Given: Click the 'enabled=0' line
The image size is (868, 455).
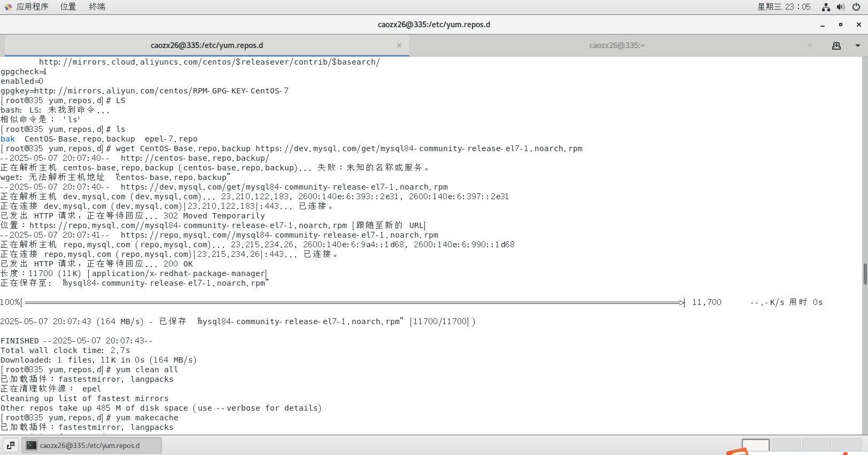Looking at the screenshot, I should (x=22, y=81).
